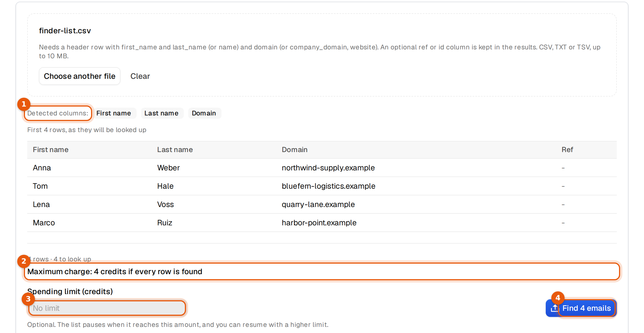644x333 pixels.
Task: Click 'First 4 rows, as they will be looked up'
Action: [87, 130]
